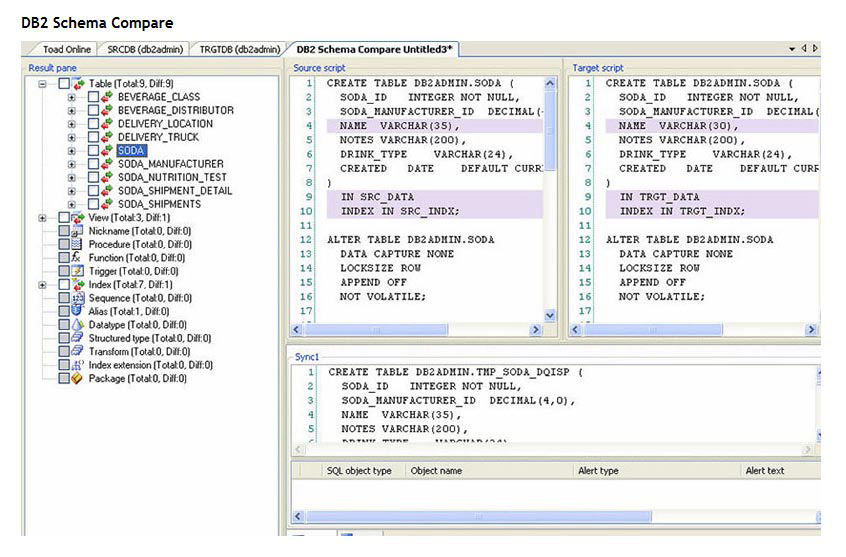This screenshot has height=557, width=846.
Task: Click the Datatype category icon
Action: [x=78, y=325]
